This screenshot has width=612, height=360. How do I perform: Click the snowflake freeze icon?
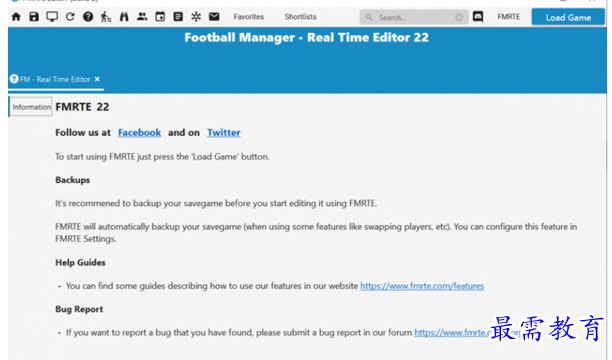196,17
